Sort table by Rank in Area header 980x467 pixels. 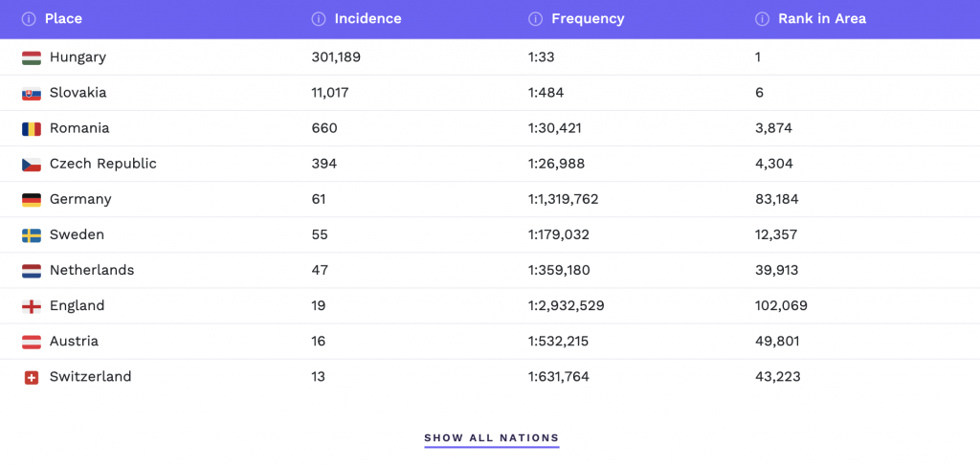point(821,19)
